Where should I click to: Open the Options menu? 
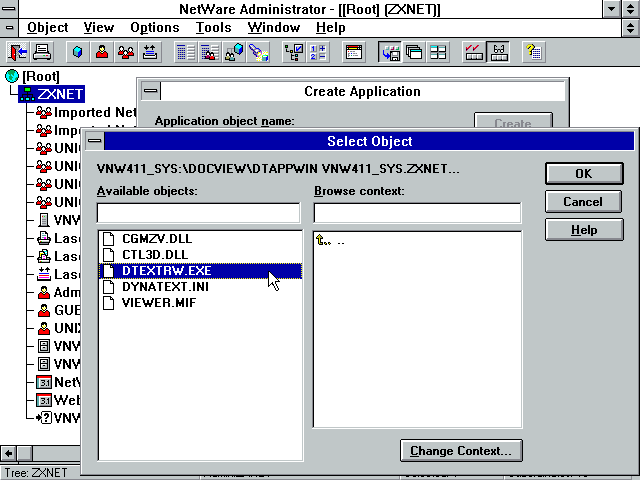[155, 27]
